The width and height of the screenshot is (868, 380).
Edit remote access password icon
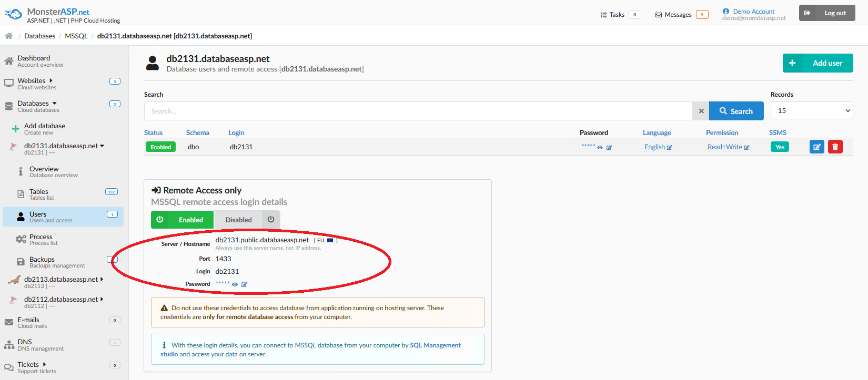(245, 284)
